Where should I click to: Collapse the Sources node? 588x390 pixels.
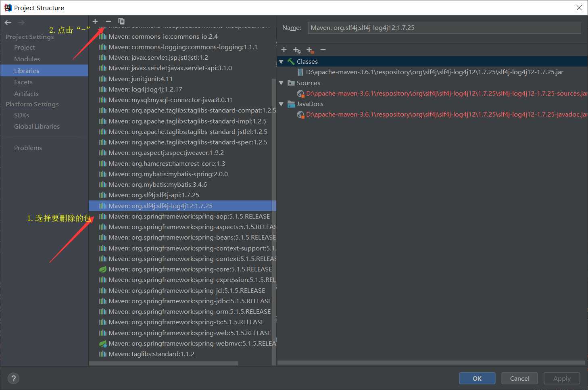point(281,83)
